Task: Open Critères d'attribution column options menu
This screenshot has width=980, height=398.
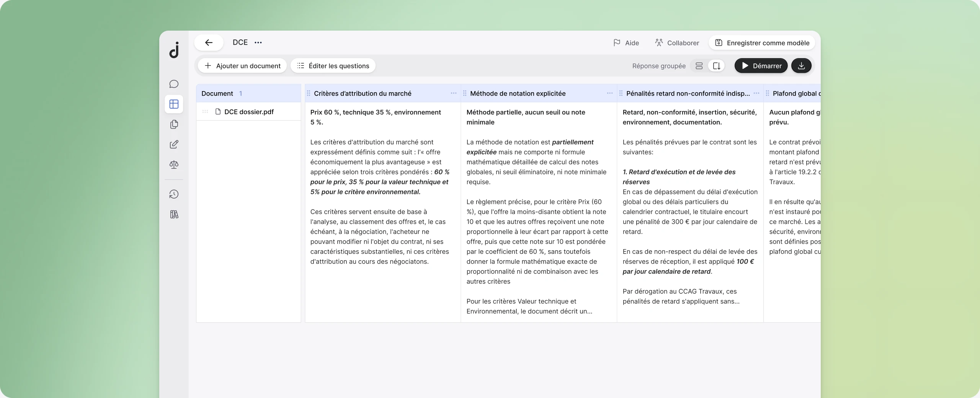Action: [454, 93]
